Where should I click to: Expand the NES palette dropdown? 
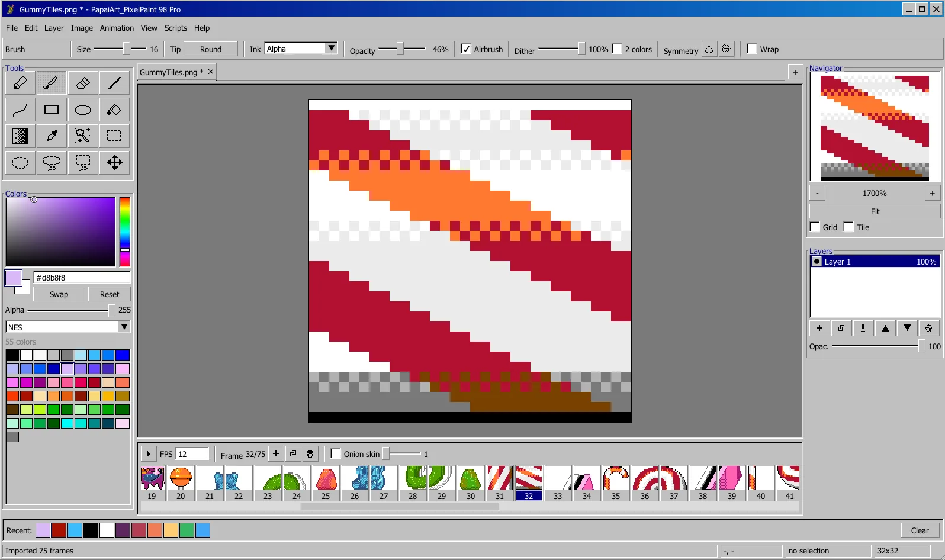click(67, 327)
